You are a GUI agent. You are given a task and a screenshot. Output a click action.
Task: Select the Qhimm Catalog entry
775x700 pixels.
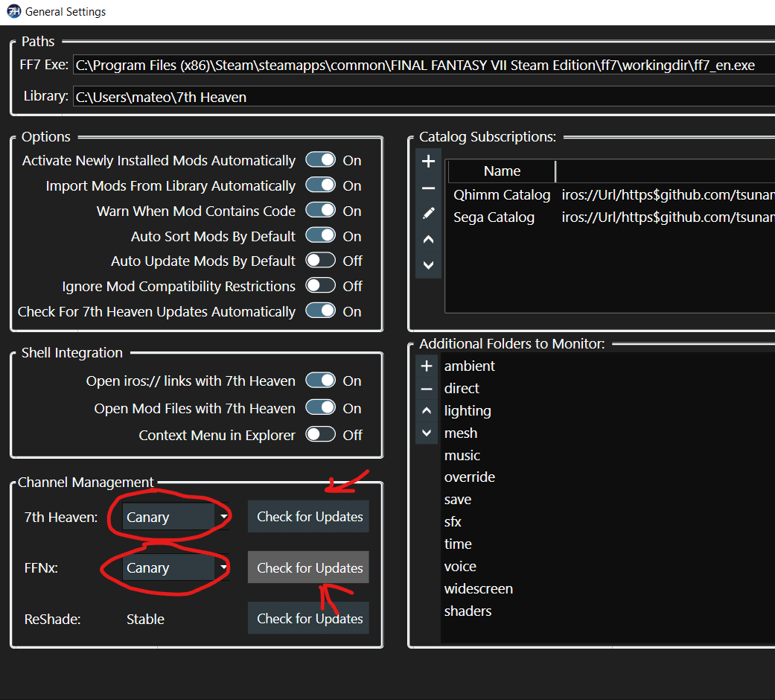tap(502, 194)
